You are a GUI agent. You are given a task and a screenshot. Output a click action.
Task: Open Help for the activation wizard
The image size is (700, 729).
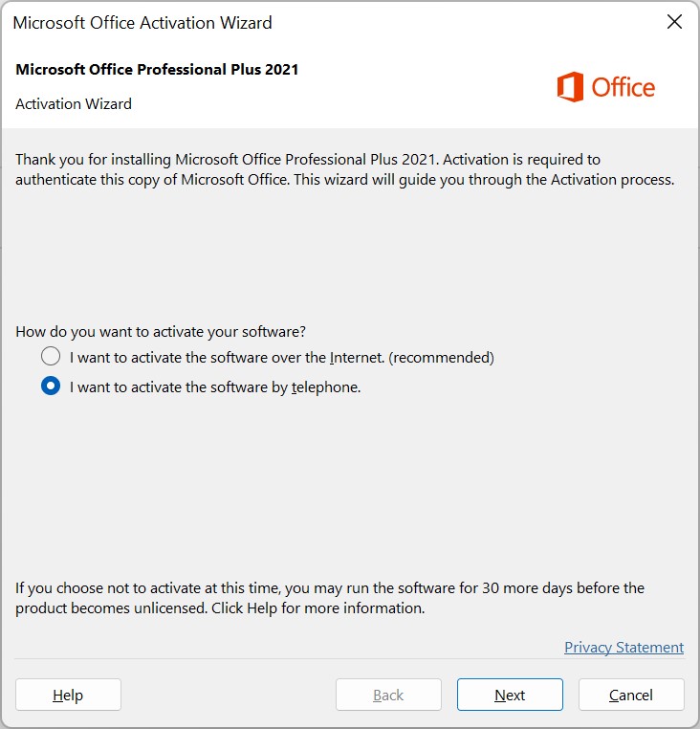click(x=68, y=695)
